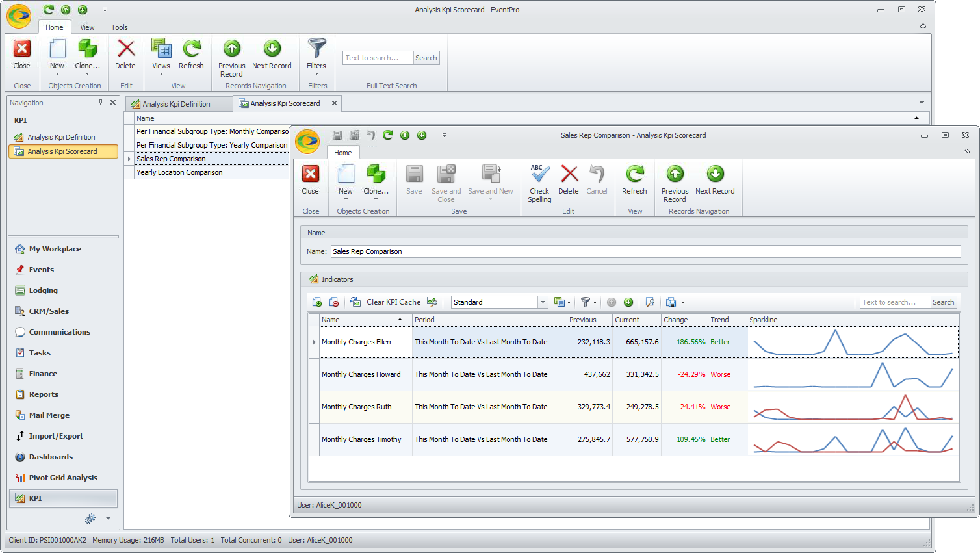980x553 pixels.
Task: Click green down arrow in Indicators toolbar
Action: (628, 302)
